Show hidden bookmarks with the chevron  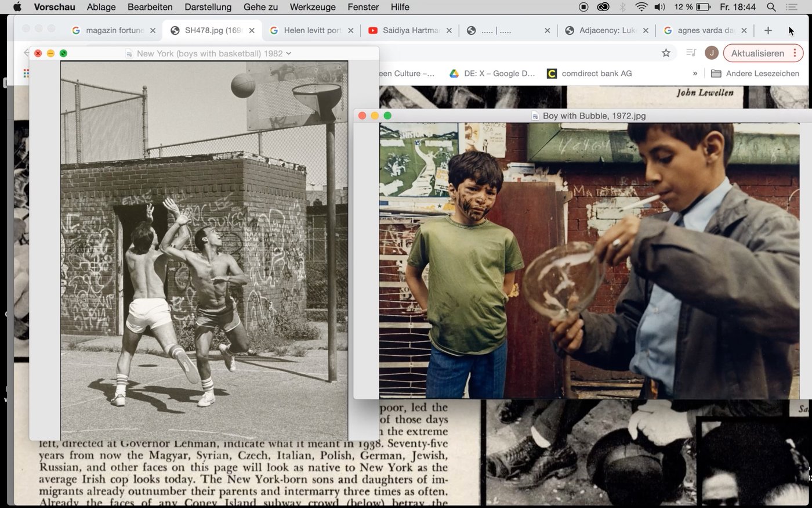click(x=695, y=73)
